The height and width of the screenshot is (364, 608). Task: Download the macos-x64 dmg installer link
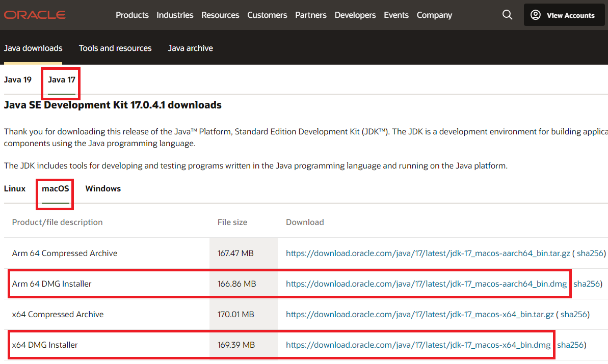418,345
